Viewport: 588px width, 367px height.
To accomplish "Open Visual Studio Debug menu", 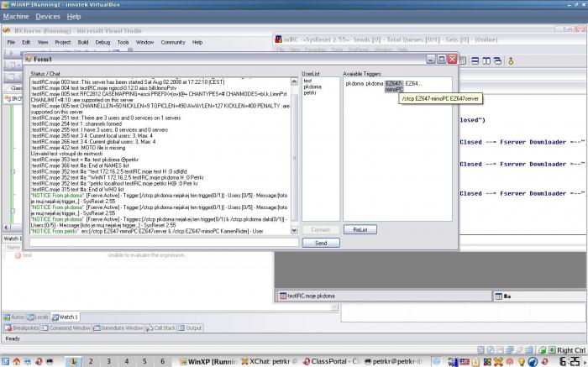I will tap(102, 42).
